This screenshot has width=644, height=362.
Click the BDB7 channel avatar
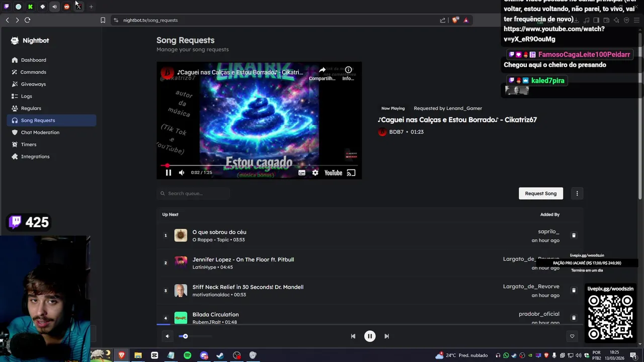tap(382, 132)
